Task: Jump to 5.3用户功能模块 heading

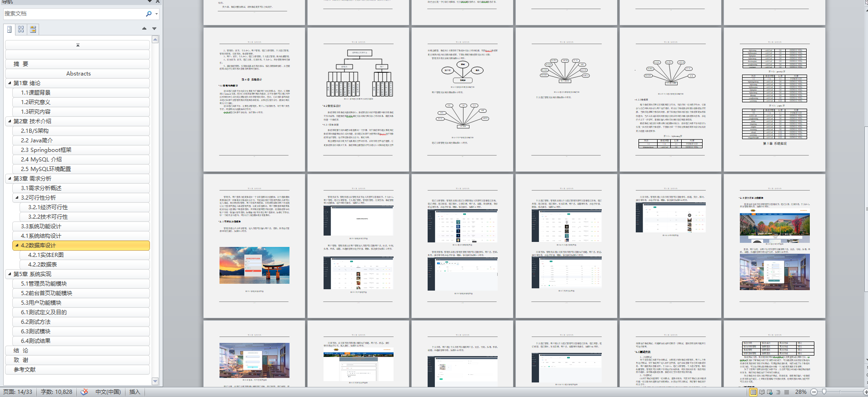Action: [x=81, y=303]
